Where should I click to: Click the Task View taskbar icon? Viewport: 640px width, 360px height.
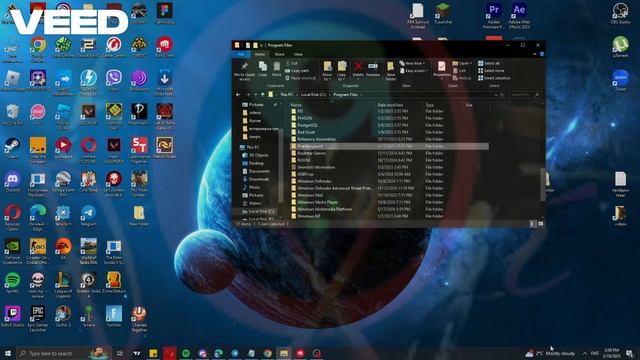pyautogui.click(x=120, y=353)
